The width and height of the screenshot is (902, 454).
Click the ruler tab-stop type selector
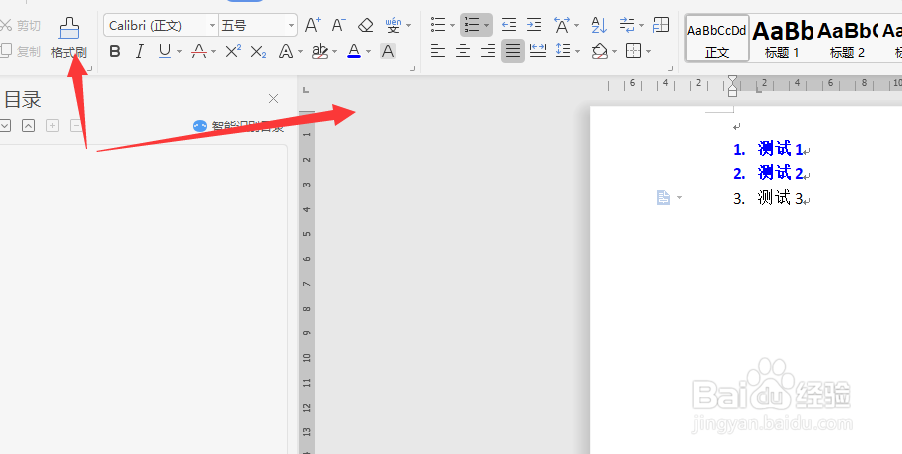[x=306, y=90]
